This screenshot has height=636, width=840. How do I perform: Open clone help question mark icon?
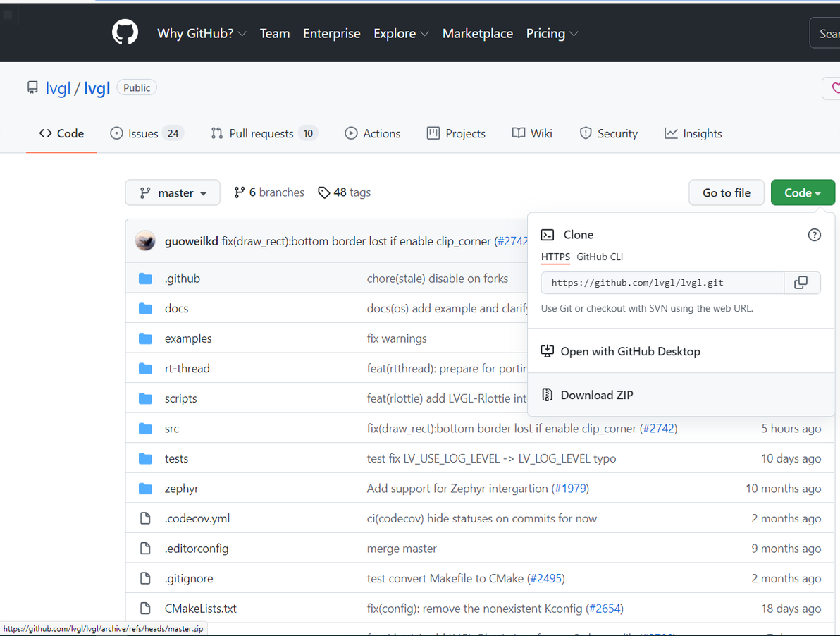tap(814, 235)
